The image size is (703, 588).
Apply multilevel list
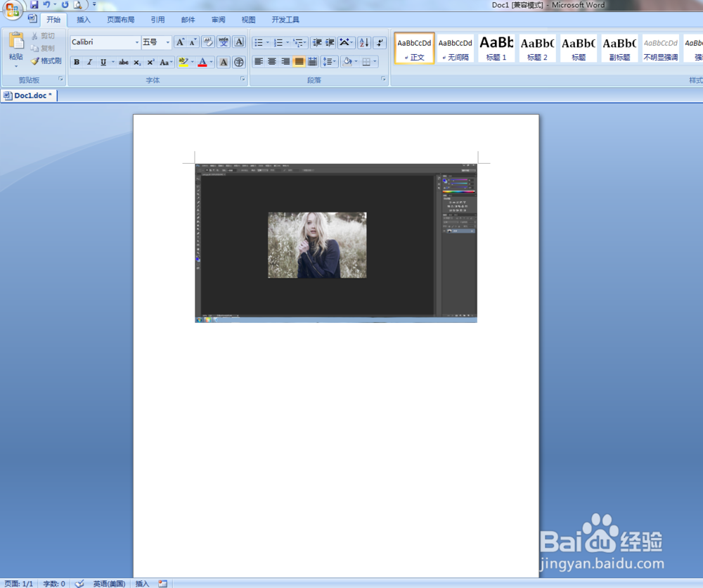(x=300, y=43)
